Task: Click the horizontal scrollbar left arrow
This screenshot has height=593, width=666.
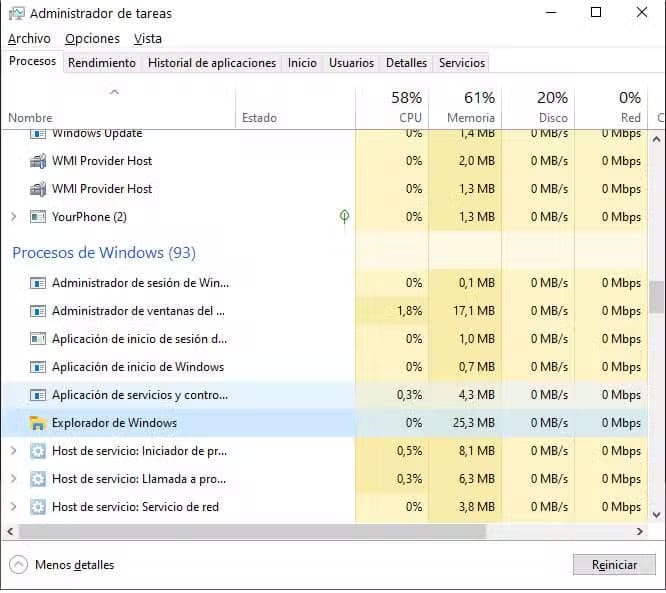Action: [11, 531]
